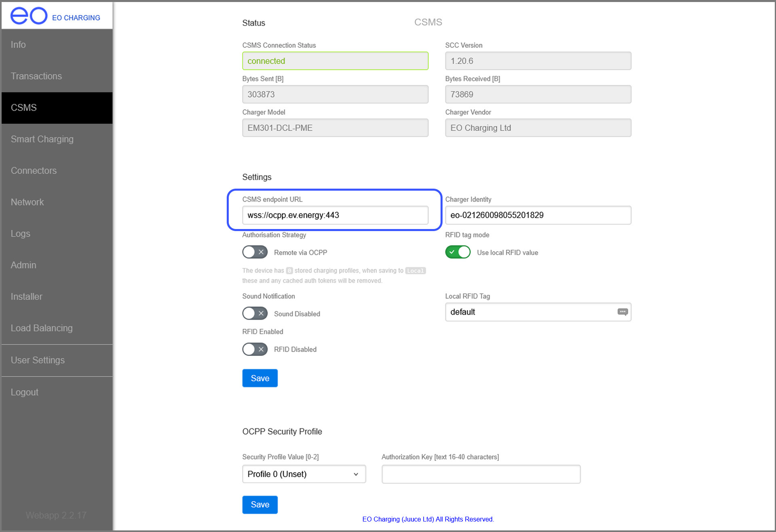Click the EO Charging logo
This screenshot has width=776, height=532.
55,16
